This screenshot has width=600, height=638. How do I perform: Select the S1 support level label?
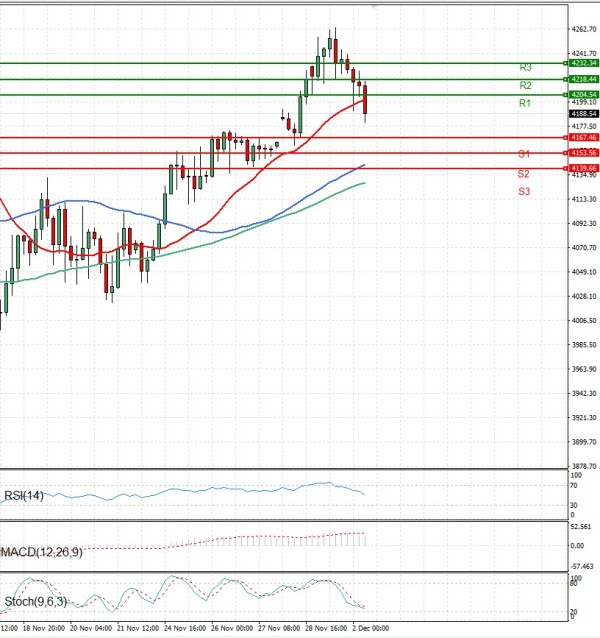[x=524, y=154]
